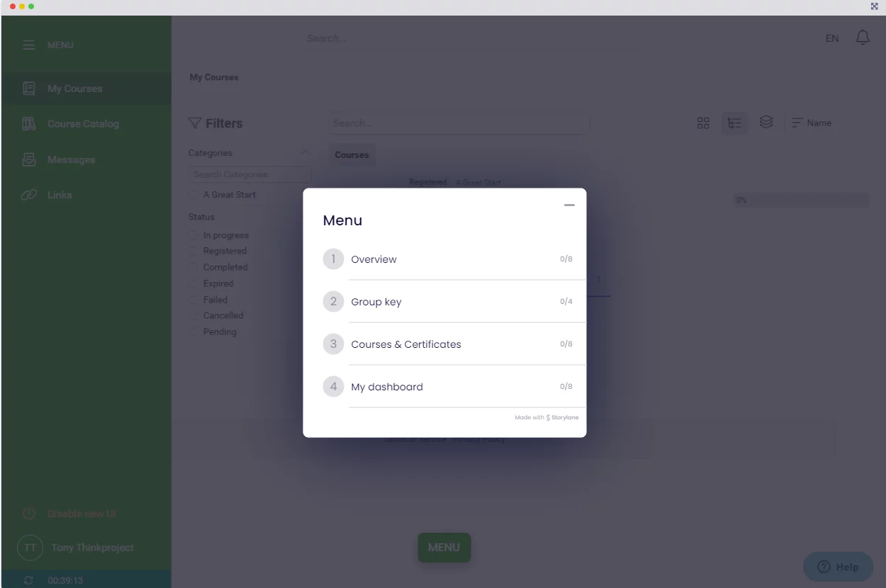Open the notifications bell icon

[x=863, y=38]
